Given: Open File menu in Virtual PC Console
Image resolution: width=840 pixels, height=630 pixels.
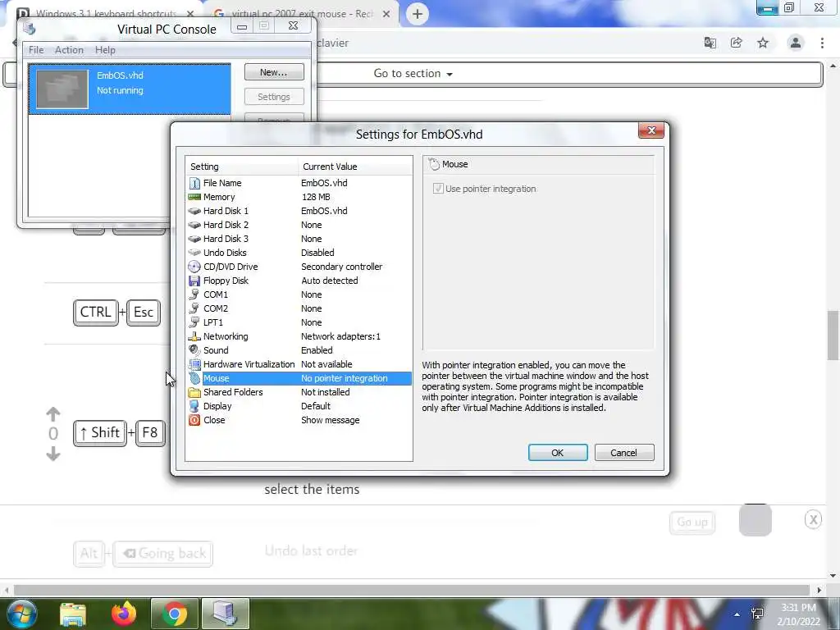Looking at the screenshot, I should (36, 50).
